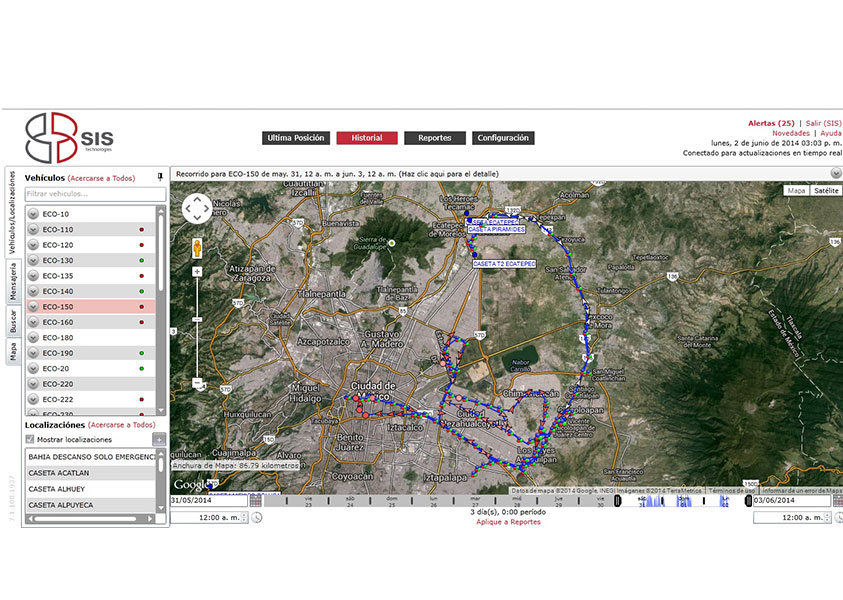This screenshot has width=843, height=600.
Task: Expand the ECO-140 vehicle dropdown arrow
Action: point(33,291)
